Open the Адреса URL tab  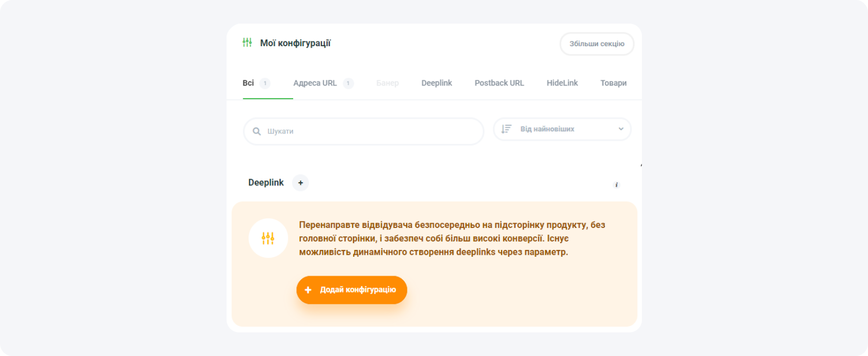pyautogui.click(x=315, y=83)
